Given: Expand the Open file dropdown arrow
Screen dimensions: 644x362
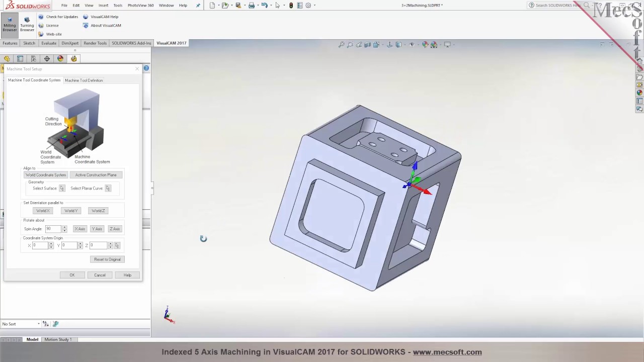Looking at the screenshot, I should (231, 6).
